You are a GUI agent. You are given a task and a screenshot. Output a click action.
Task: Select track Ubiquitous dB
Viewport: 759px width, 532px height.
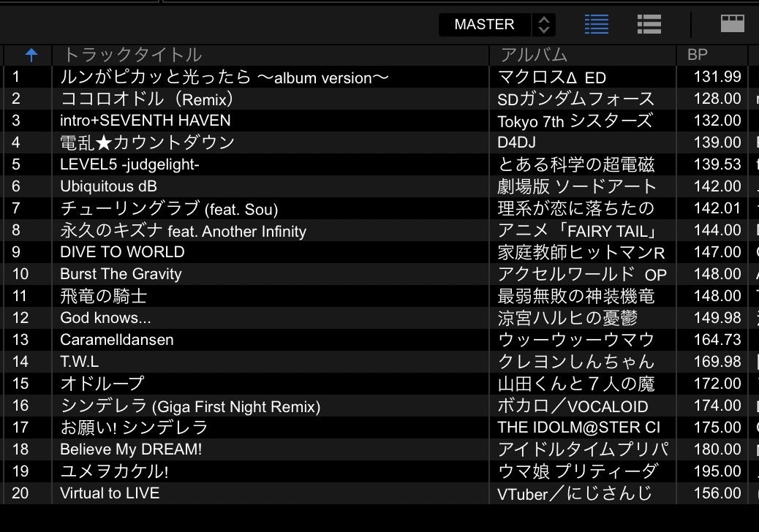[x=108, y=186]
